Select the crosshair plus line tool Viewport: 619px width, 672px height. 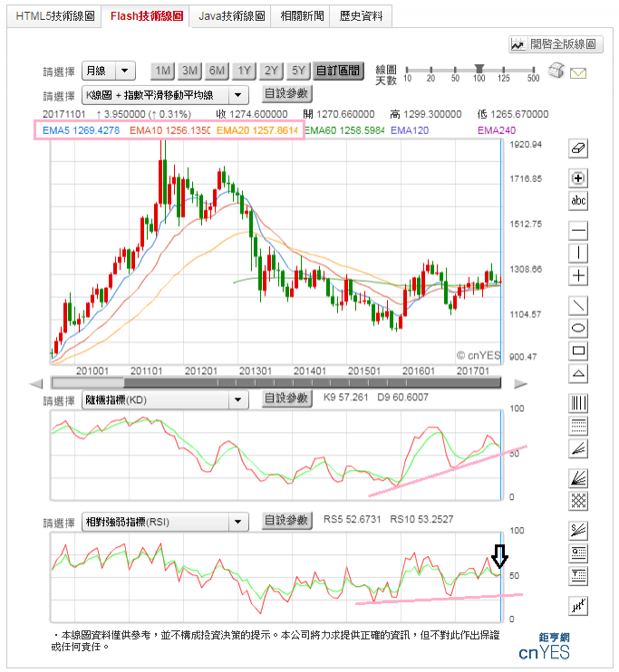(579, 275)
